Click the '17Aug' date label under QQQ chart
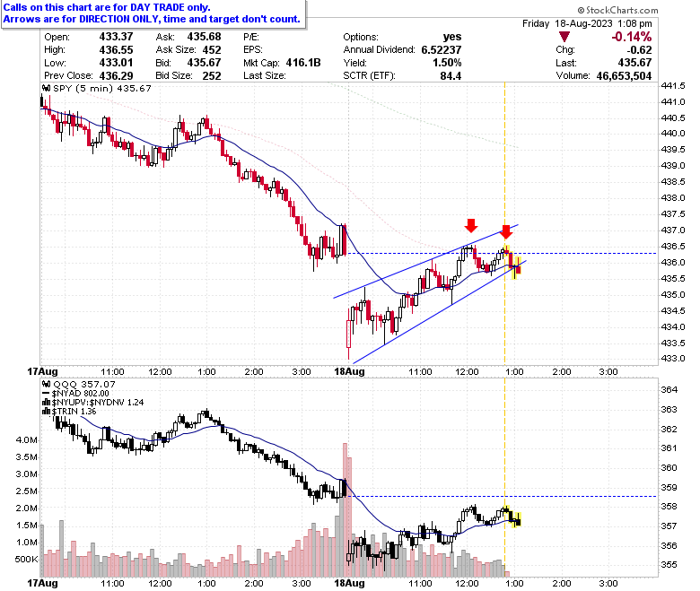The width and height of the screenshot is (700, 591). 42,583
